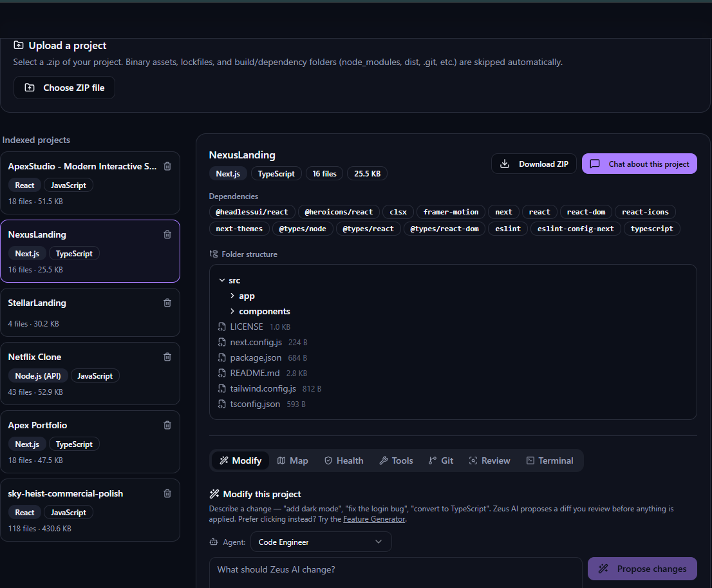Expand the components folder
The width and height of the screenshot is (712, 588).
tap(232, 311)
